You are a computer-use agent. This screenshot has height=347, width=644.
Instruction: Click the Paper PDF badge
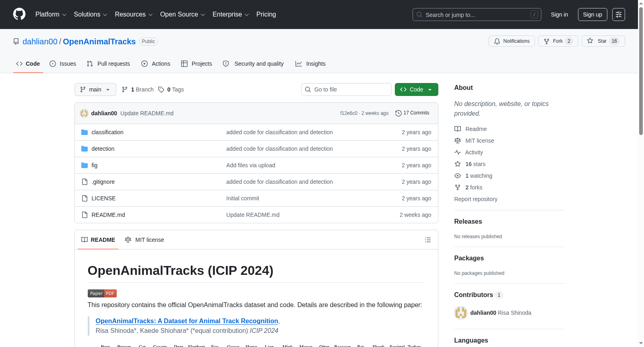coord(102,293)
